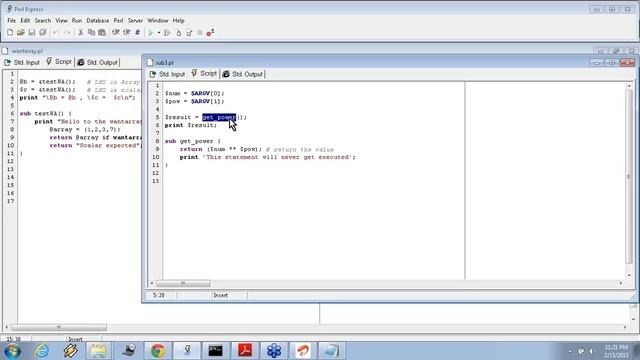This screenshot has width=640, height=360.
Task: Click the Paste clipboard icon
Action: (x=102, y=32)
